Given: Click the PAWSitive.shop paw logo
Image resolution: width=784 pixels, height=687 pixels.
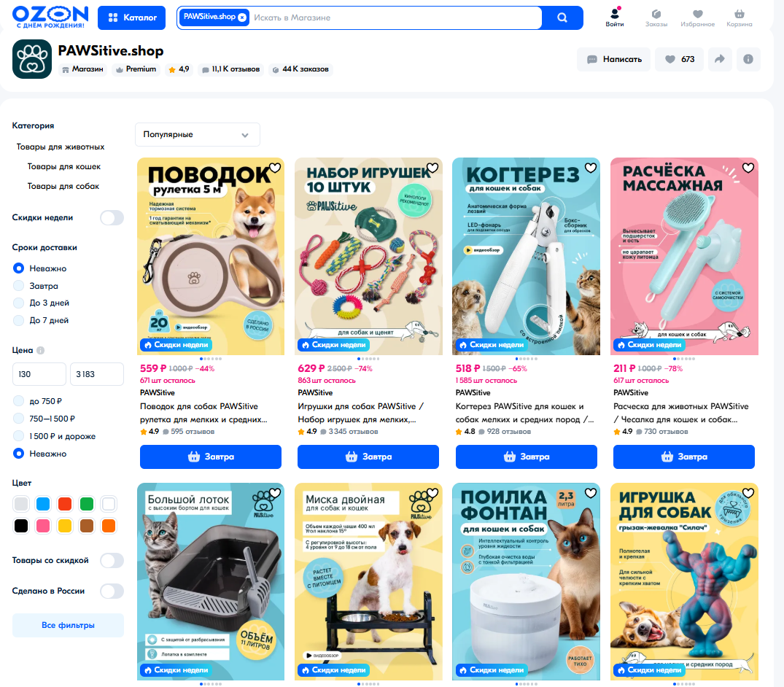Looking at the screenshot, I should 32,59.
